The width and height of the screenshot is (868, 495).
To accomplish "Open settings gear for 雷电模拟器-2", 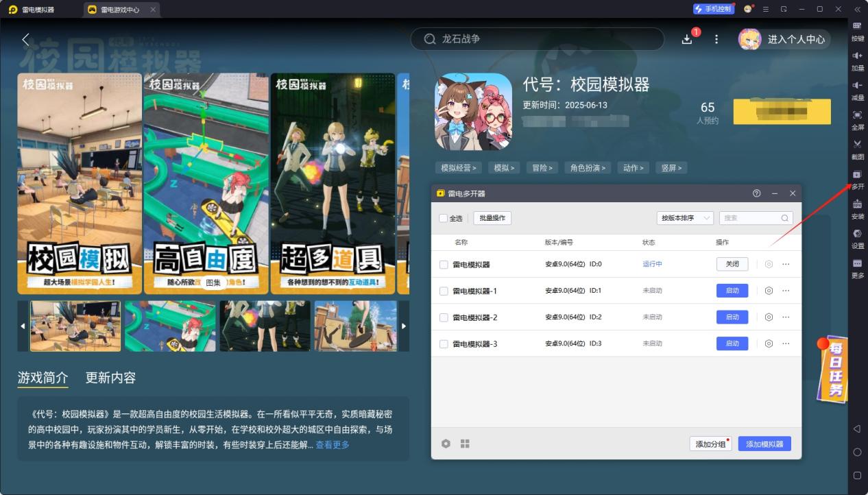I will pyautogui.click(x=769, y=317).
